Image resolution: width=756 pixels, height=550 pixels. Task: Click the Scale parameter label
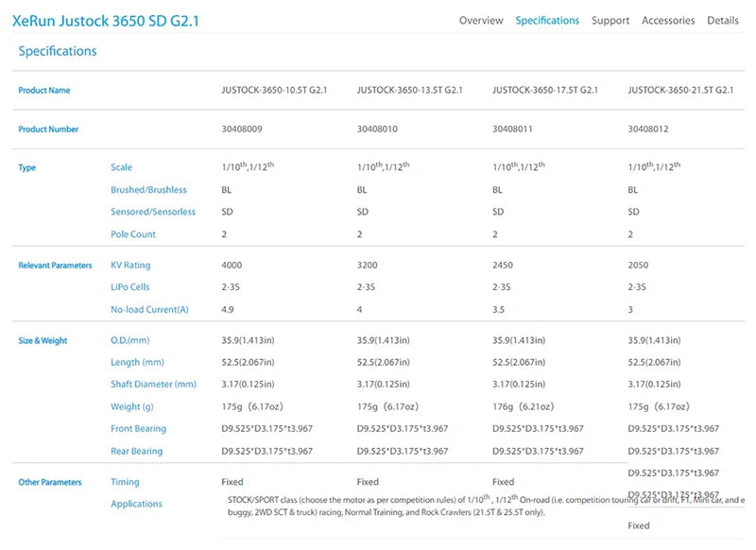(x=122, y=167)
